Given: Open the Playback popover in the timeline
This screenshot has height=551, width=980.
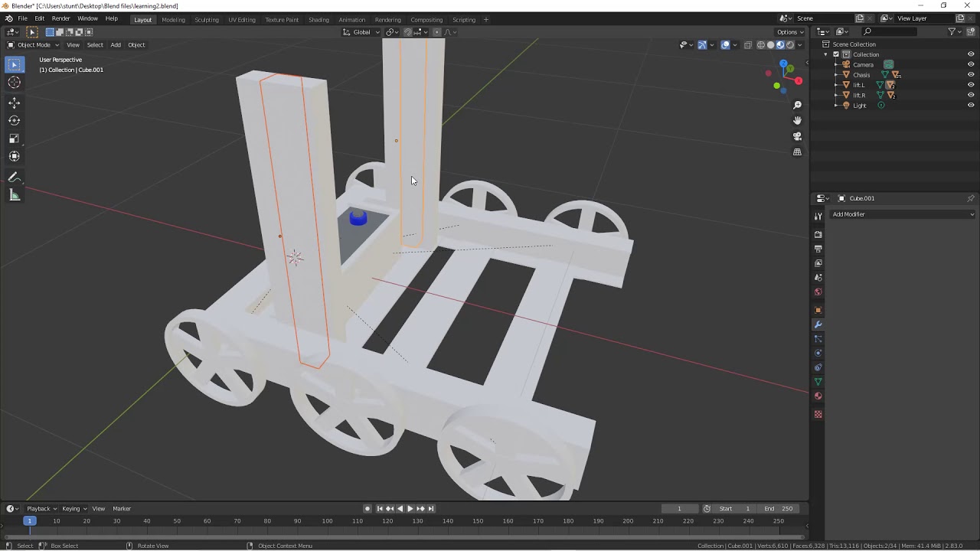Looking at the screenshot, I should [x=41, y=509].
